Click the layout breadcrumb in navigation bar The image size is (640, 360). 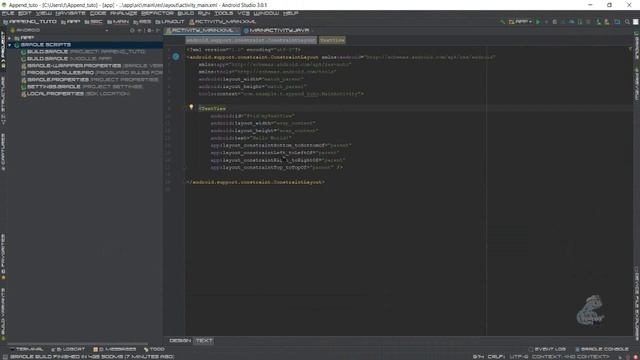point(170,22)
